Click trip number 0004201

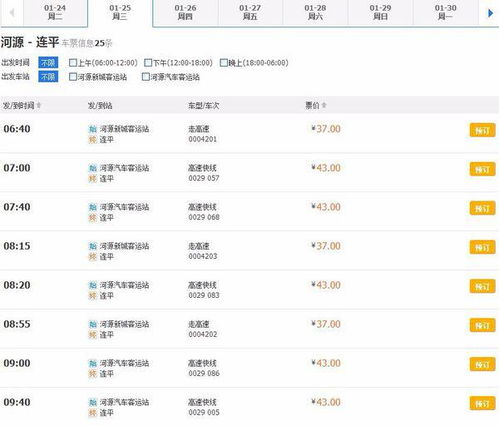(203, 139)
